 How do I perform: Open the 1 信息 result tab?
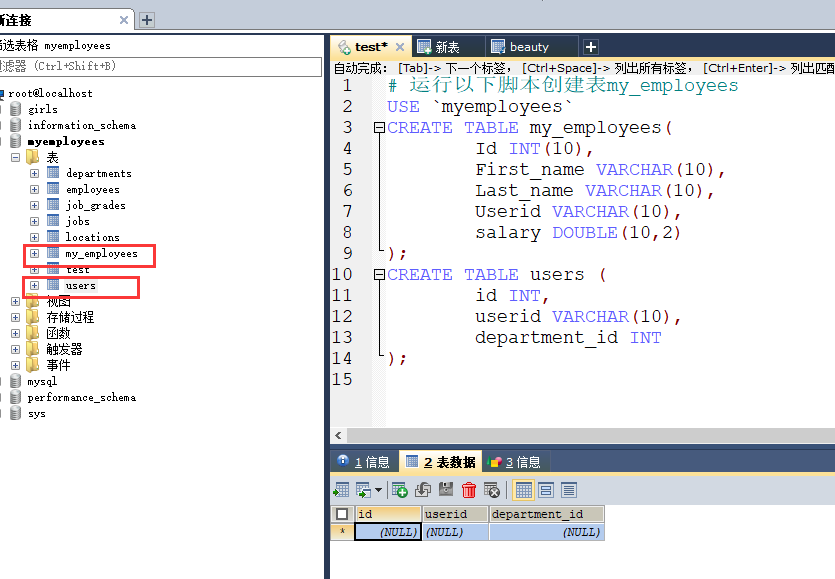(364, 462)
